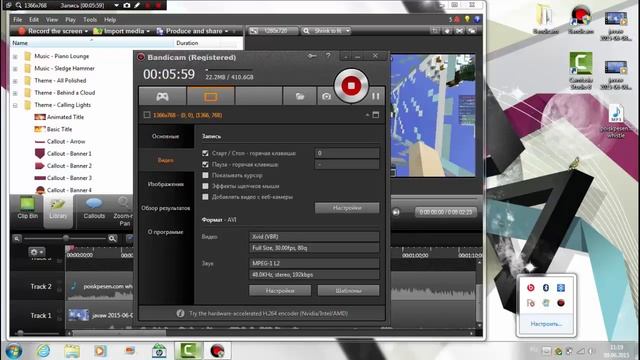Click Шаблоны button in Bandicam
The width and height of the screenshot is (640, 360).
(349, 291)
